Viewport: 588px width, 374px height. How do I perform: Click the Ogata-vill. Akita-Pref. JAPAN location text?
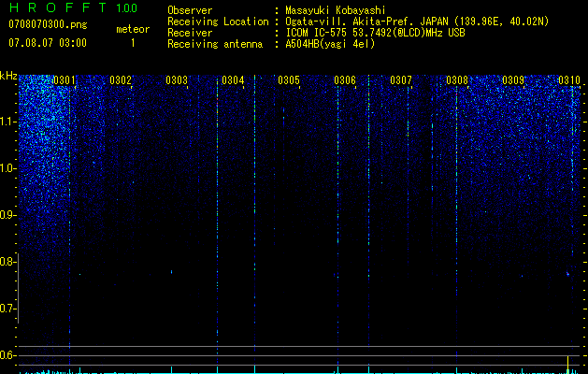(417, 22)
